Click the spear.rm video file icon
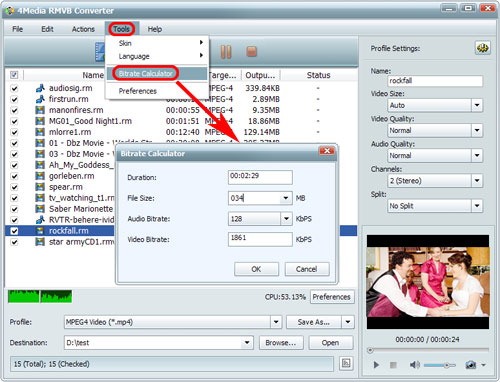 click(x=40, y=187)
